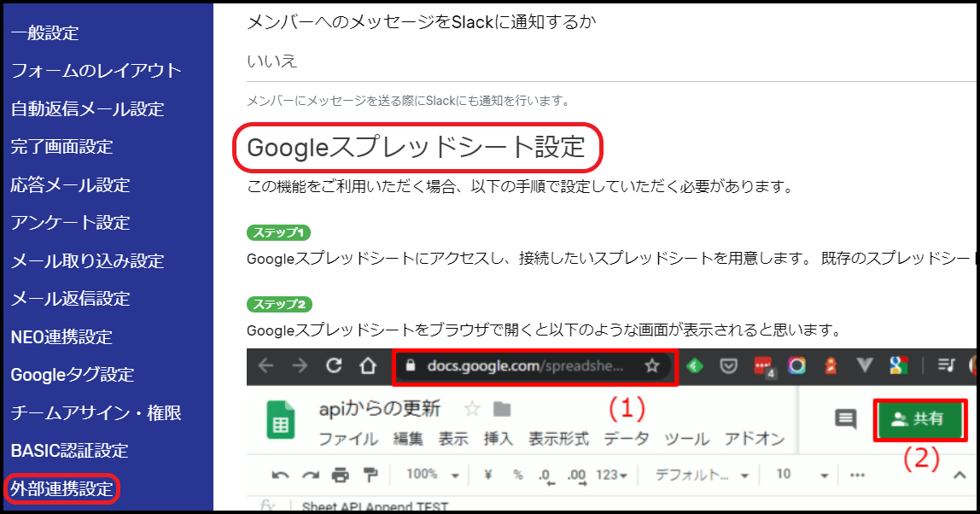Click the redo arrow in Sheets toolbar

(310, 476)
